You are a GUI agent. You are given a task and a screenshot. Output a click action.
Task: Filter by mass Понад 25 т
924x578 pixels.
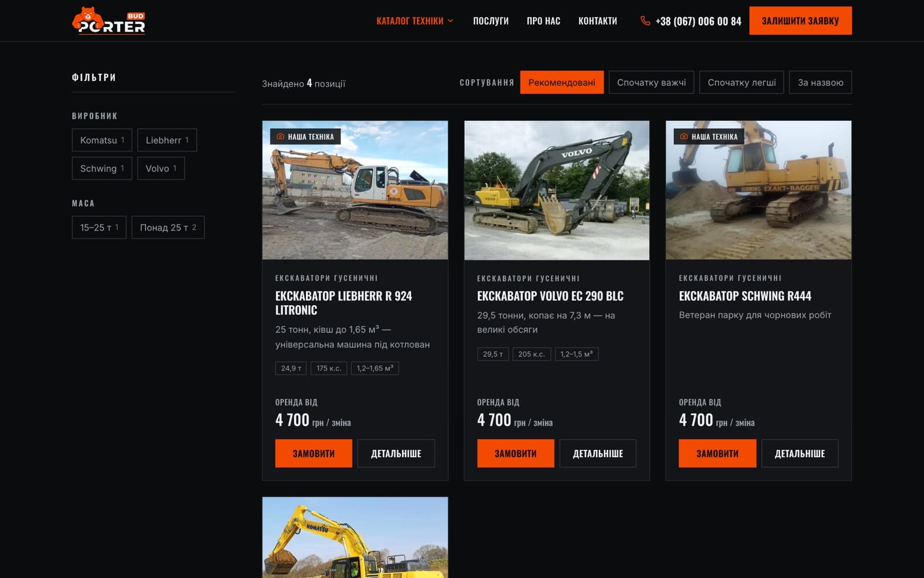pos(168,227)
